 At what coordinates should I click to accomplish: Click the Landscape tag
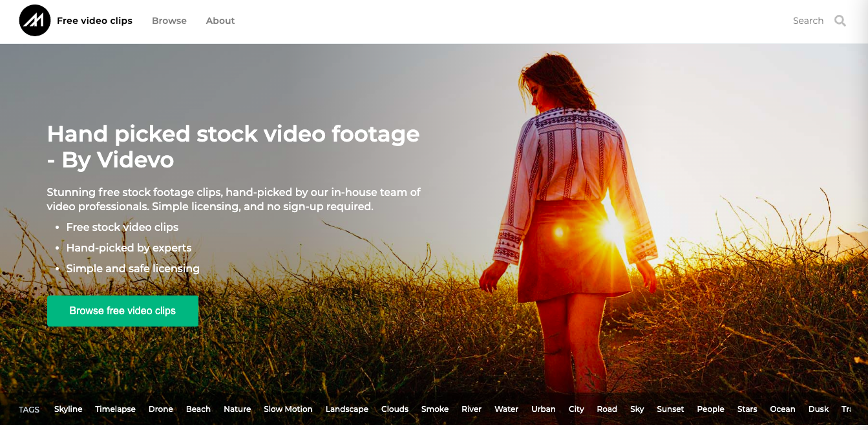pyautogui.click(x=346, y=409)
